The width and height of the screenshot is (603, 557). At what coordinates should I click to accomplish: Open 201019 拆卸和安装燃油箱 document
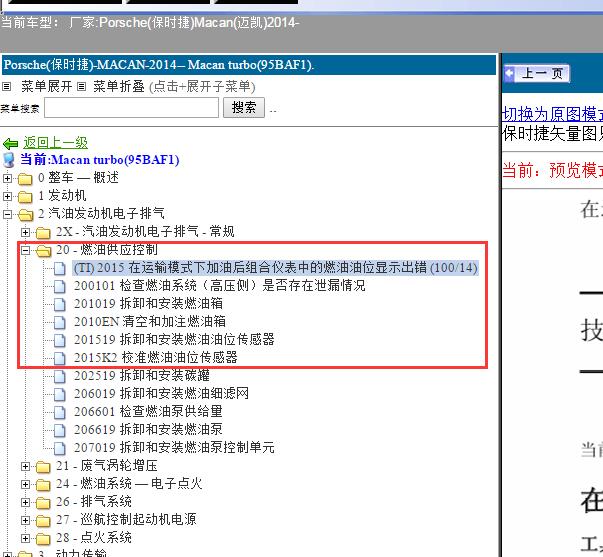tap(148, 304)
